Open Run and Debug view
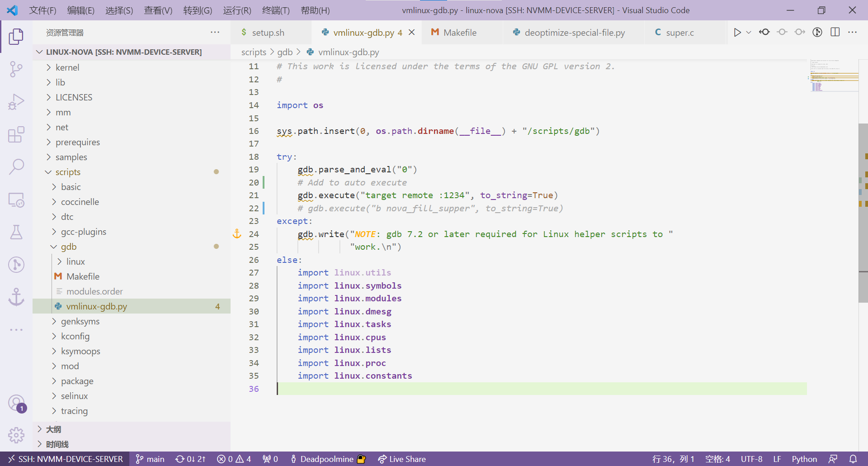868x466 pixels. pyautogui.click(x=16, y=102)
